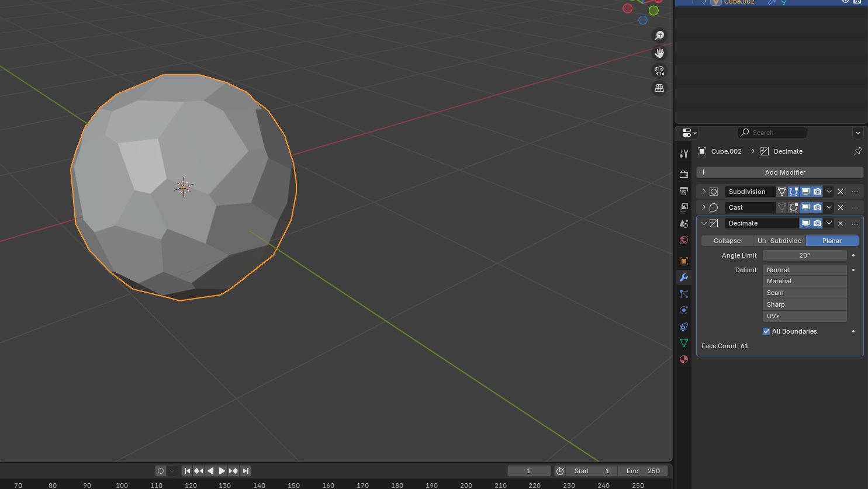Open the Material properties tab

[x=684, y=359]
